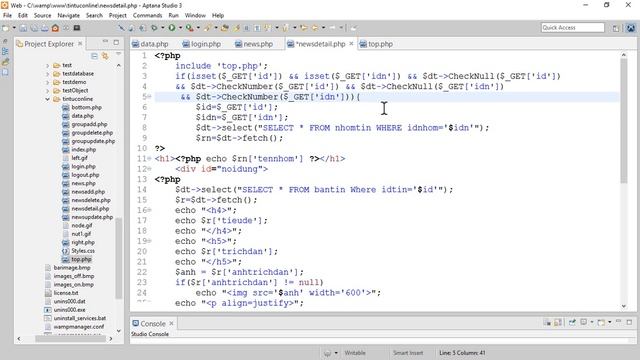640x360 pixels.
Task: Collapse the code fold on line 5
Action: [149, 96]
